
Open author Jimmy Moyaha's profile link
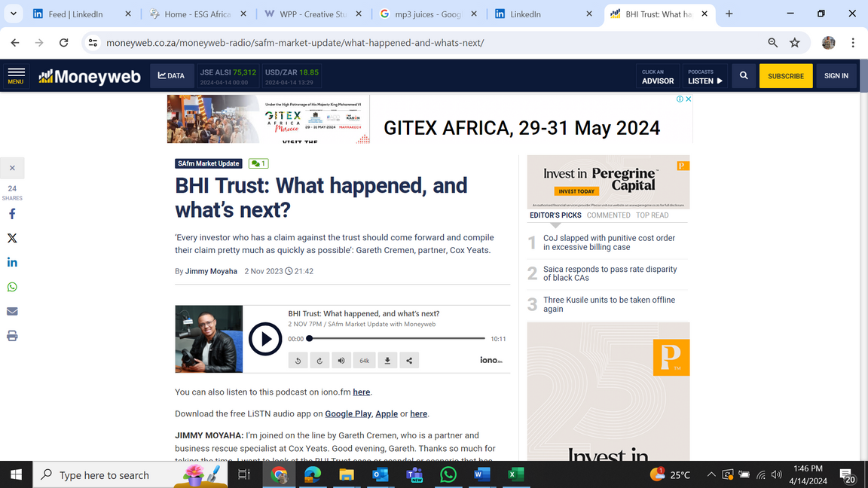coord(211,271)
